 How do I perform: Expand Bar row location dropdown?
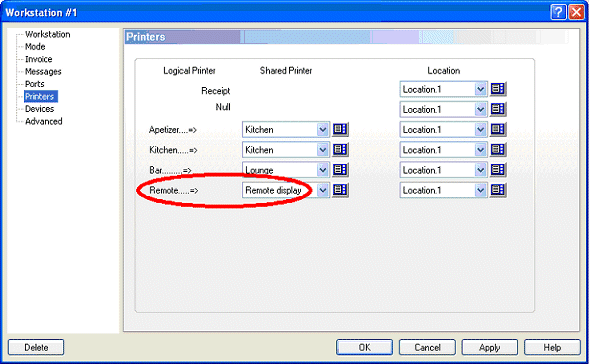click(x=480, y=170)
